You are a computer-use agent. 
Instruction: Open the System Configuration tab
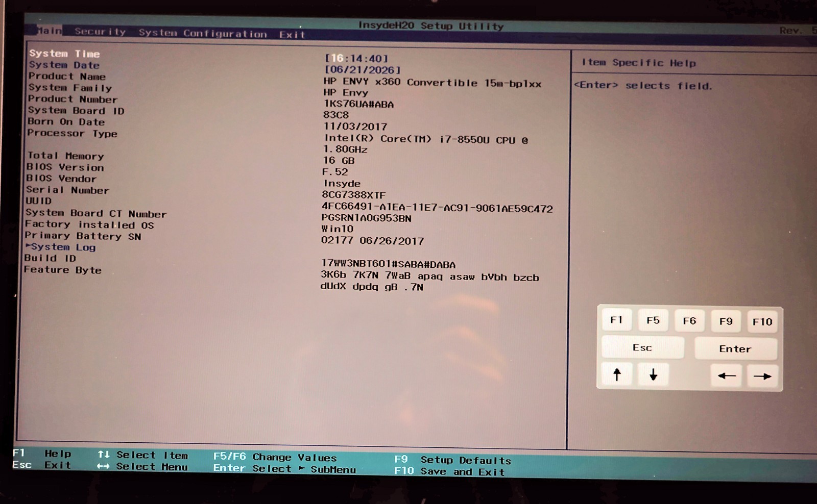[x=203, y=33]
